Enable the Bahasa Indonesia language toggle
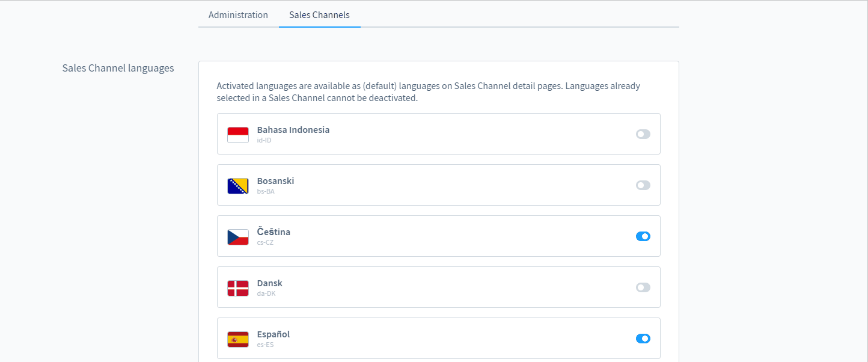868x362 pixels. point(643,134)
